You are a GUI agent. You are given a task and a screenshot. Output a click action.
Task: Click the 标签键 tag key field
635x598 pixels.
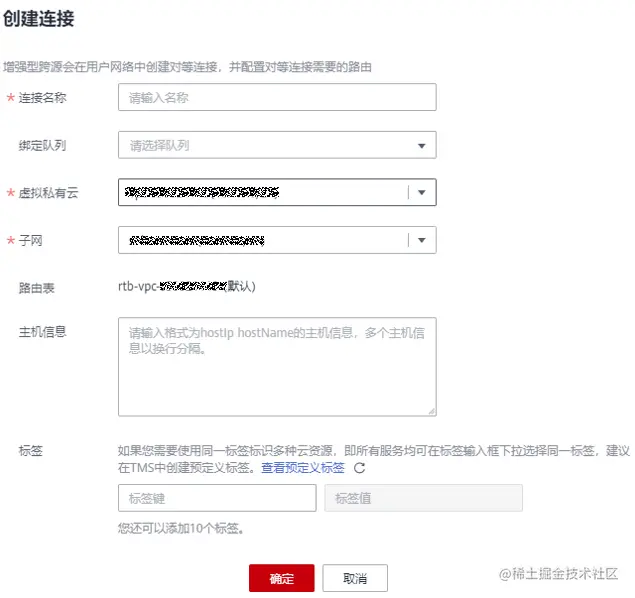point(217,498)
